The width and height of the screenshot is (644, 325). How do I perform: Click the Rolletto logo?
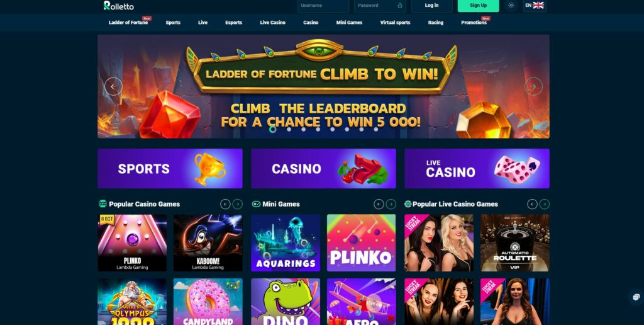tap(119, 5)
